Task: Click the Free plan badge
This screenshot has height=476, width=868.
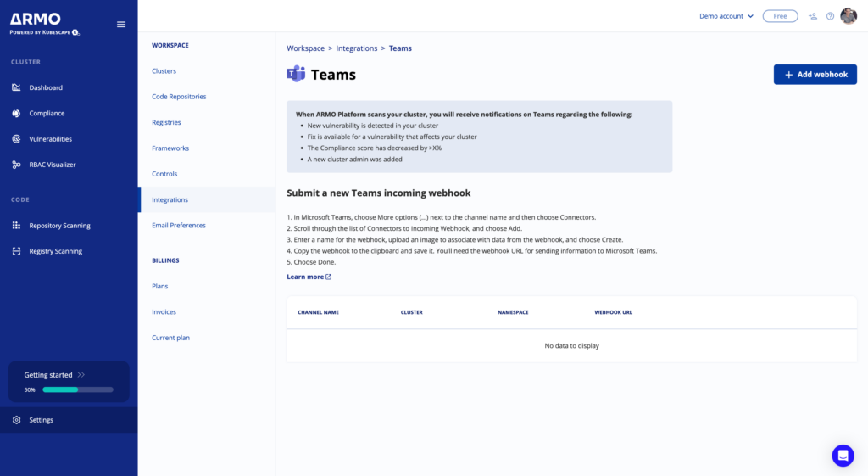Action: [780, 16]
